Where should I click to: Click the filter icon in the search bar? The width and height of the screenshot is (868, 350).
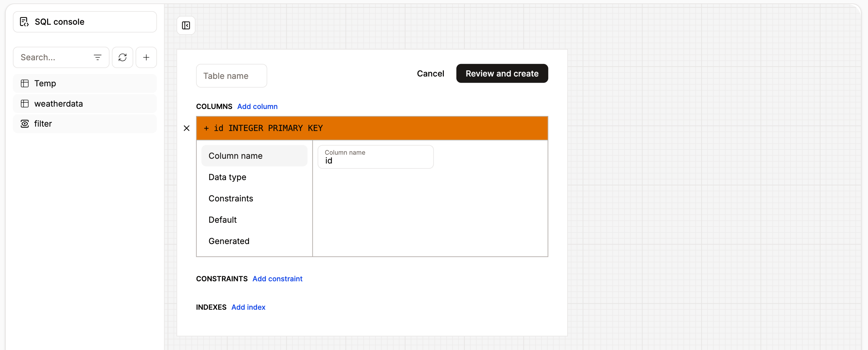(98, 57)
